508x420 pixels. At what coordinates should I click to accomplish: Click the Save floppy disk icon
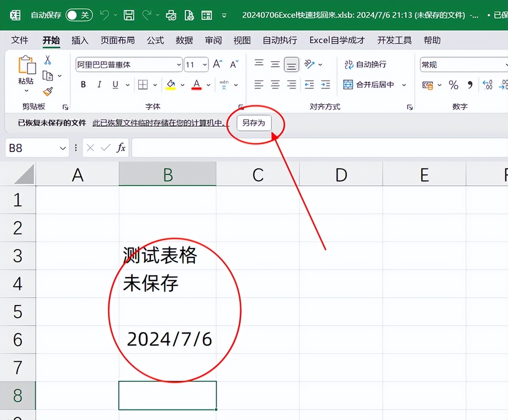(129, 15)
